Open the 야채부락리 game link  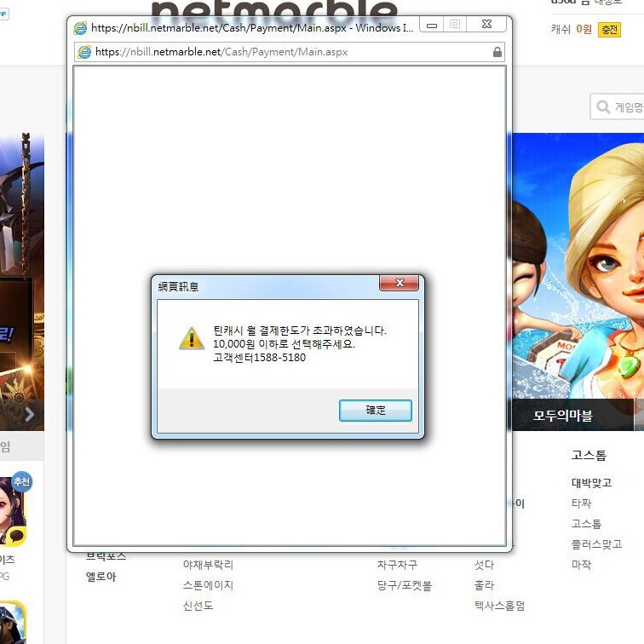[208, 565]
